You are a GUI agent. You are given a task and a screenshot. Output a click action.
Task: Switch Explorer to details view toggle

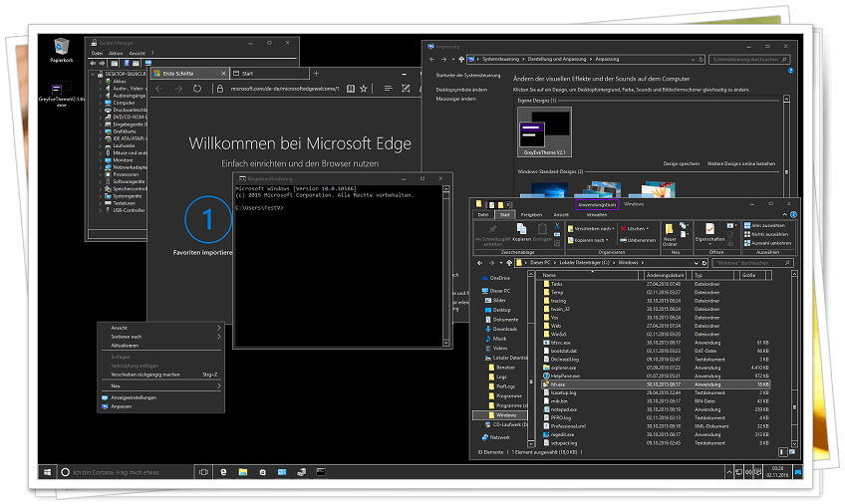point(783,452)
